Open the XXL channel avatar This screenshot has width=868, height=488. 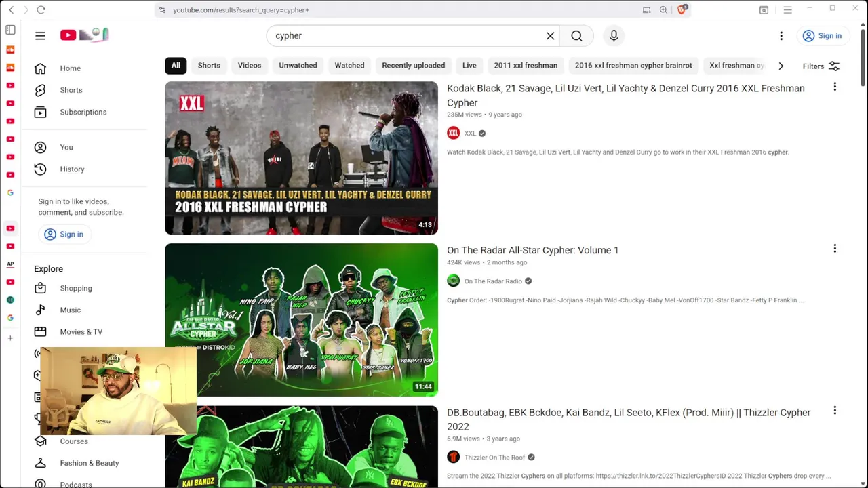pyautogui.click(x=453, y=133)
